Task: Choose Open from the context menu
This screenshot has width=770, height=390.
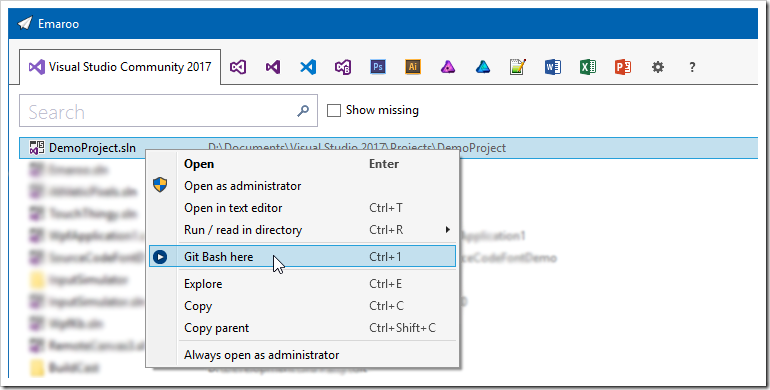Action: point(302,164)
